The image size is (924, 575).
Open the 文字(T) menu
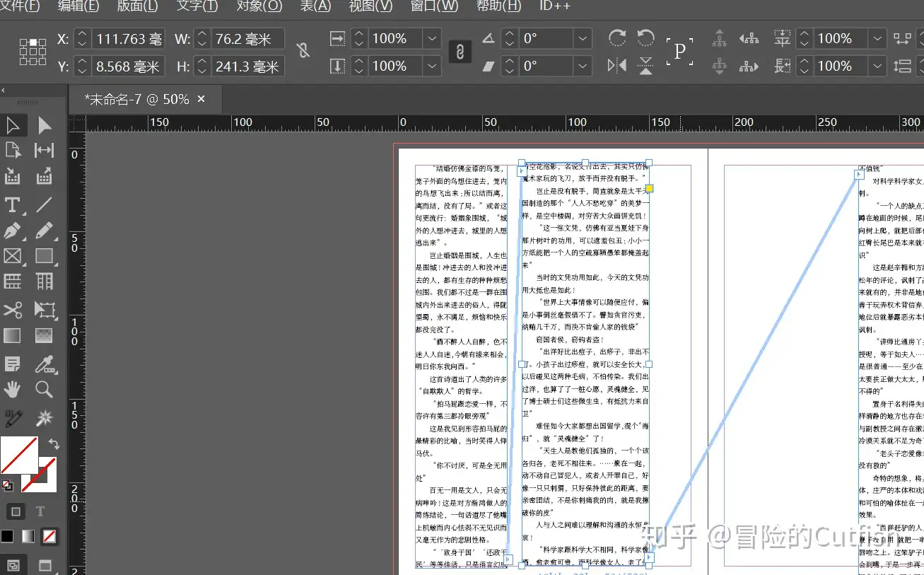(x=197, y=6)
